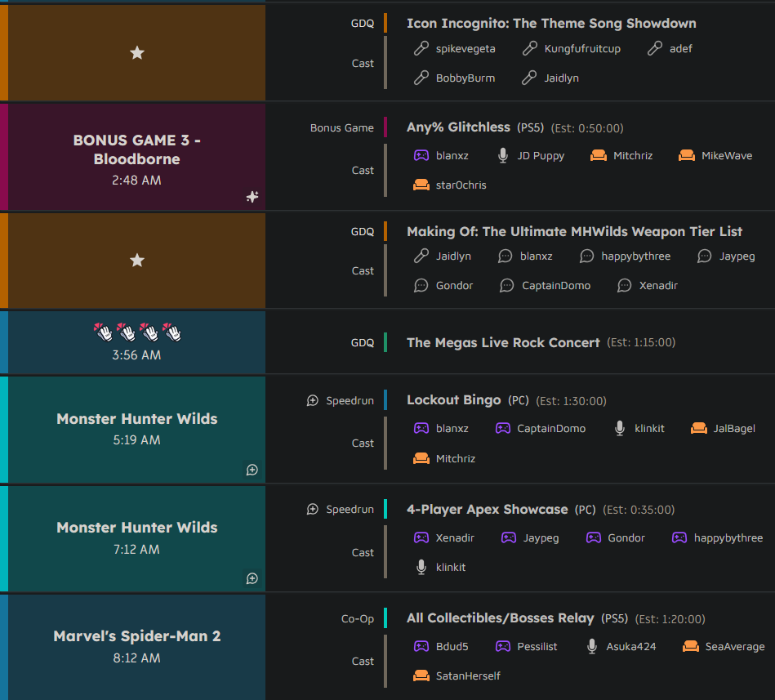Click the name Jaidlyn in Icon Incognito cast
Image resolution: width=775 pixels, height=700 pixels.
(561, 78)
